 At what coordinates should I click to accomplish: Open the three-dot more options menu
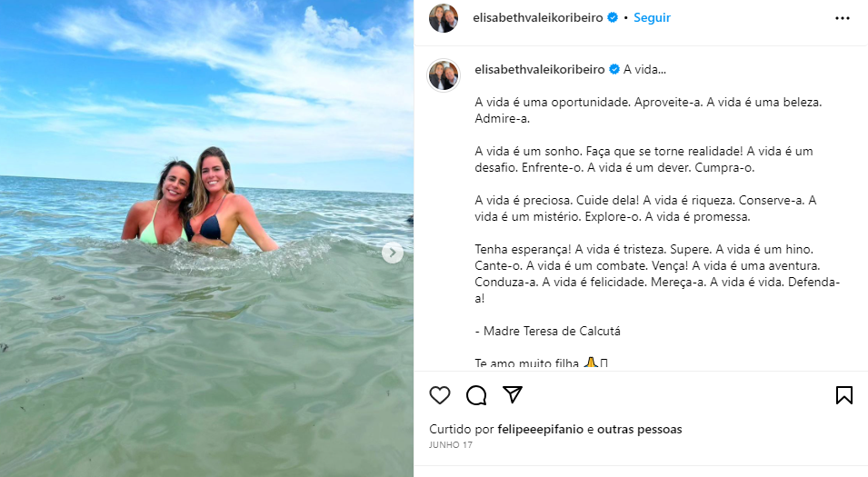point(843,18)
